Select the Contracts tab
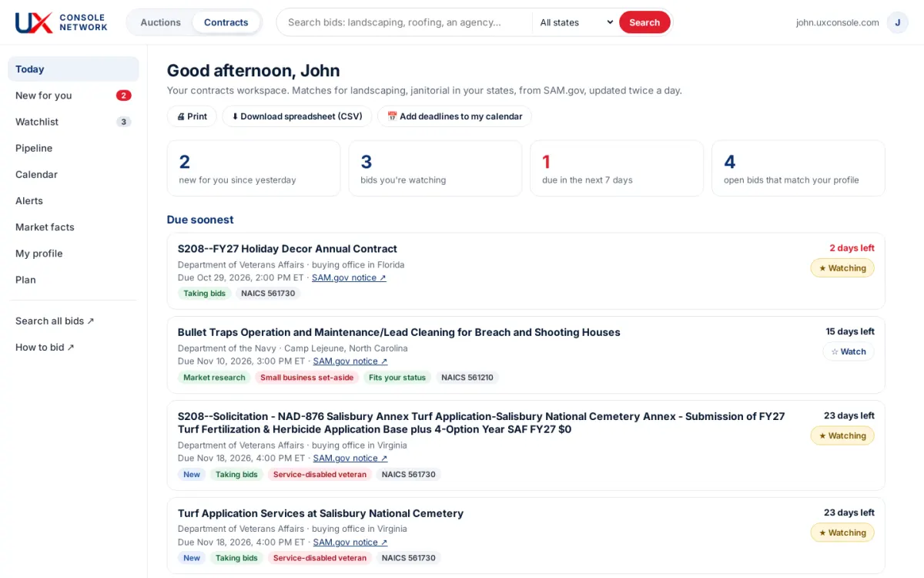Image resolution: width=924 pixels, height=578 pixels. click(226, 22)
